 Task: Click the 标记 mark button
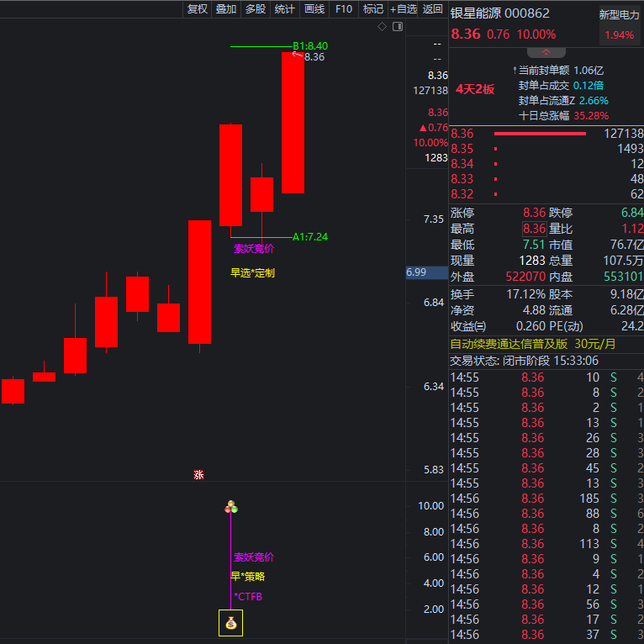click(x=372, y=9)
